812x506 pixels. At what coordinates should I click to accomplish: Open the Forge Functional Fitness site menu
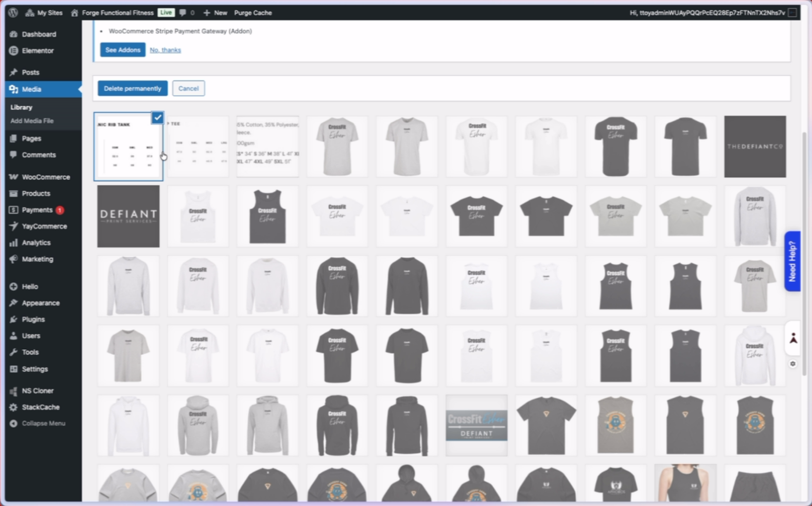click(x=112, y=13)
